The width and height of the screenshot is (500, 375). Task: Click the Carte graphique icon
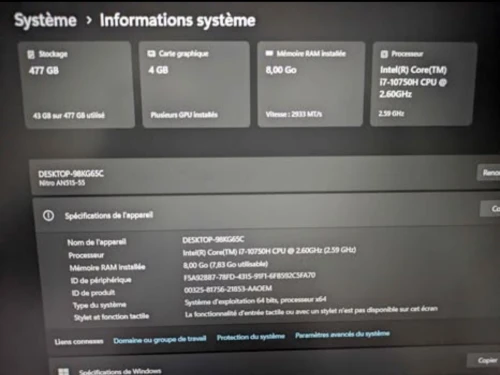click(x=151, y=54)
